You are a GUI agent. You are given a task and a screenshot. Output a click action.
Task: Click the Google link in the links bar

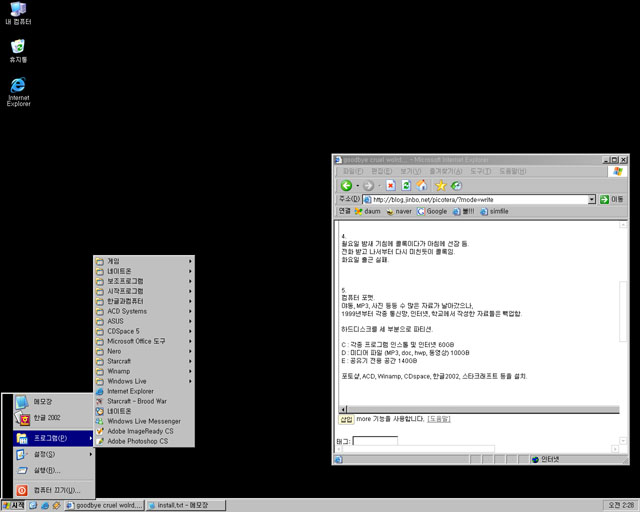(432, 211)
